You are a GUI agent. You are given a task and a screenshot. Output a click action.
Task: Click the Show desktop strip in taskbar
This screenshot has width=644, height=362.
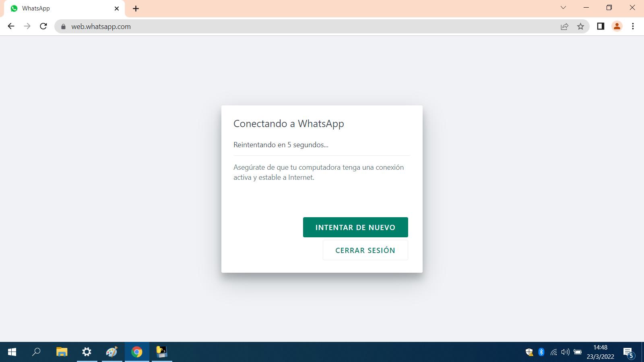[642, 352]
